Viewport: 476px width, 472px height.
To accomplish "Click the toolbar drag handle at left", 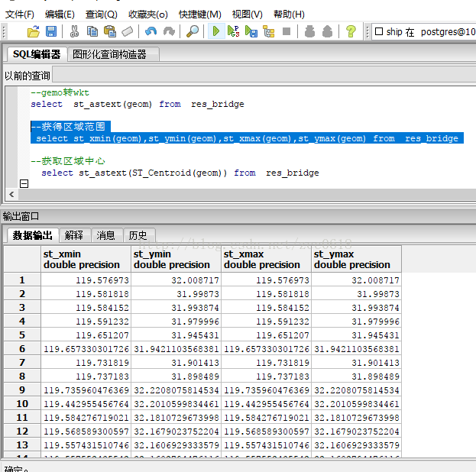I will pos(4,31).
